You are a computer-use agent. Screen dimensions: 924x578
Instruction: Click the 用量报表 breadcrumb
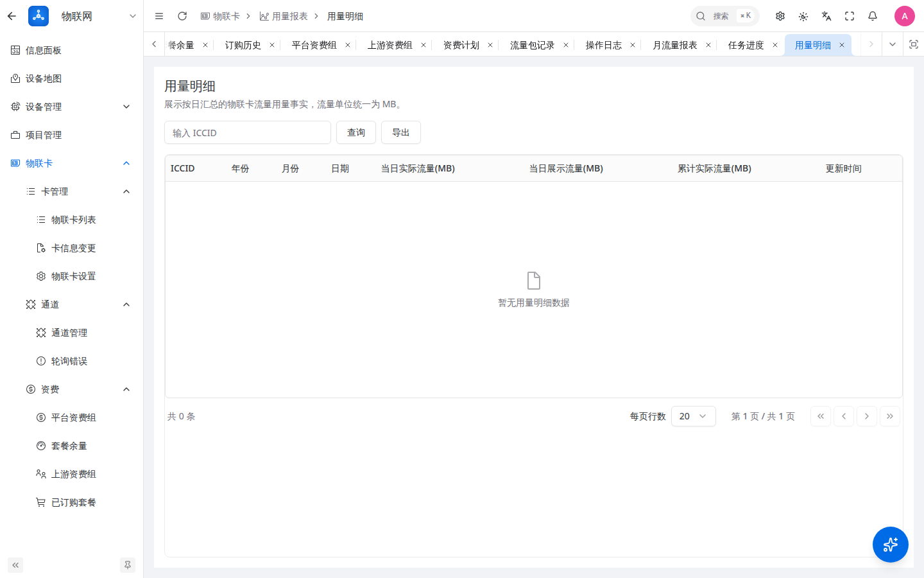(284, 16)
